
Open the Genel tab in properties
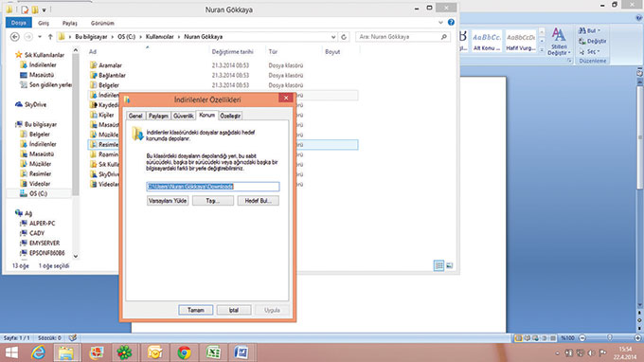coord(135,116)
